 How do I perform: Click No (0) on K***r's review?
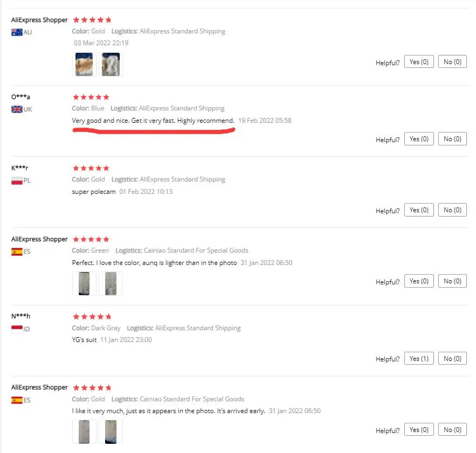click(452, 210)
